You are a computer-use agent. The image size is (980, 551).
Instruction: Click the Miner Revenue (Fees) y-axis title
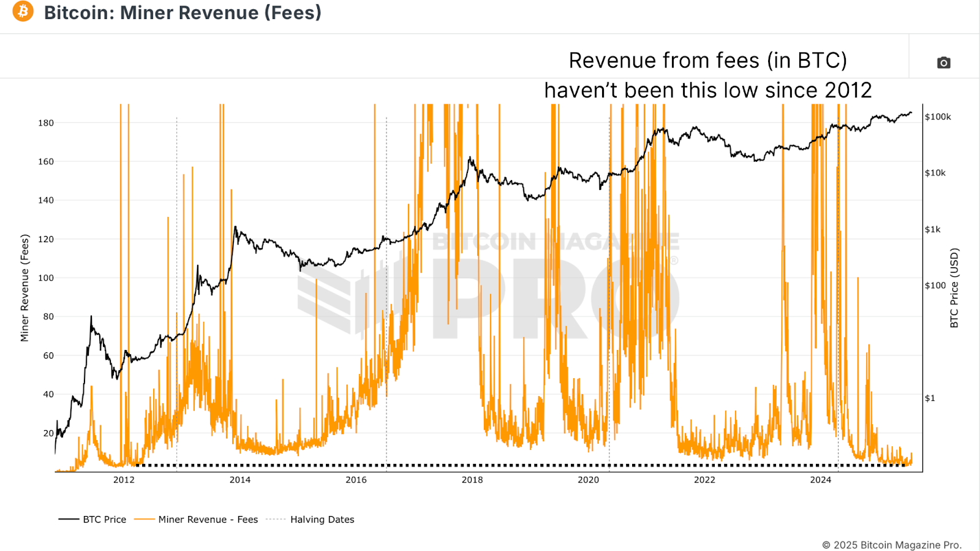[24, 288]
